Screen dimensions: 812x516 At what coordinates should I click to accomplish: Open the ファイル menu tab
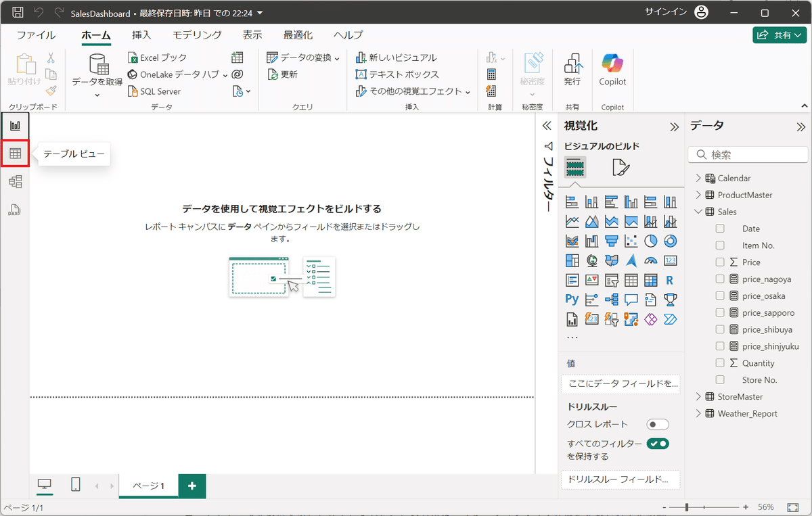pos(36,35)
